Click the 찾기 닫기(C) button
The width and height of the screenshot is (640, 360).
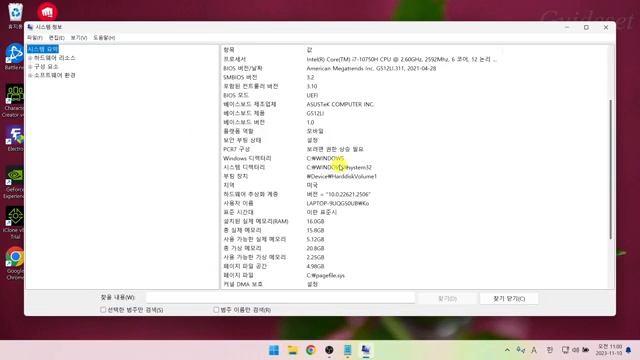click(x=509, y=299)
